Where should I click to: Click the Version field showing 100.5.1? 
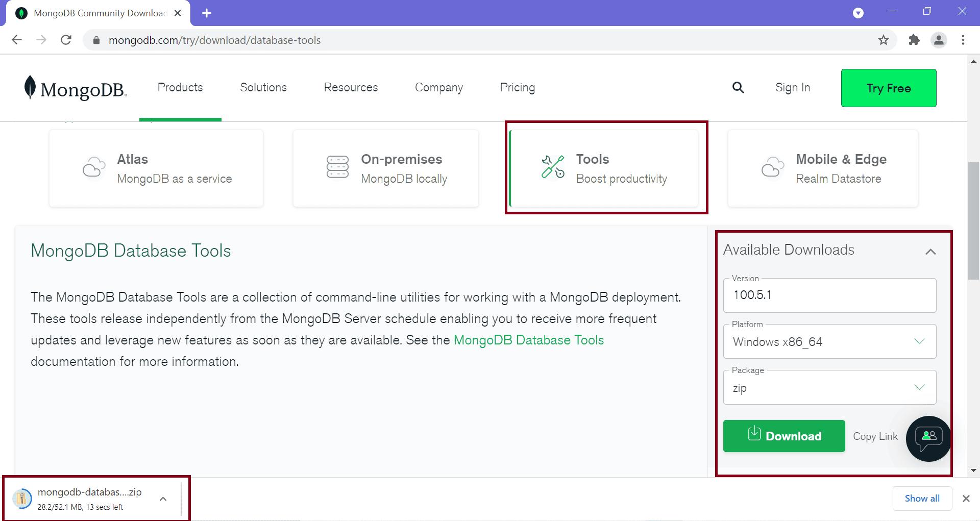tap(829, 295)
